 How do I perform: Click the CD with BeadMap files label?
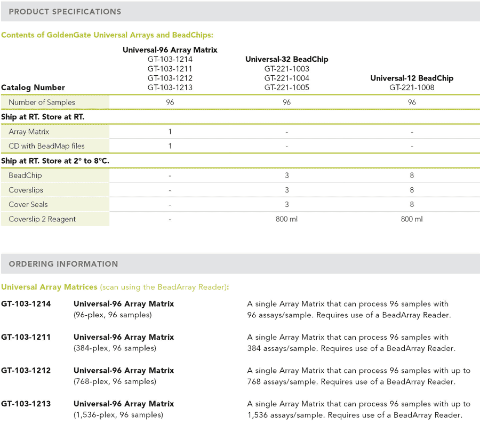pyautogui.click(x=46, y=146)
